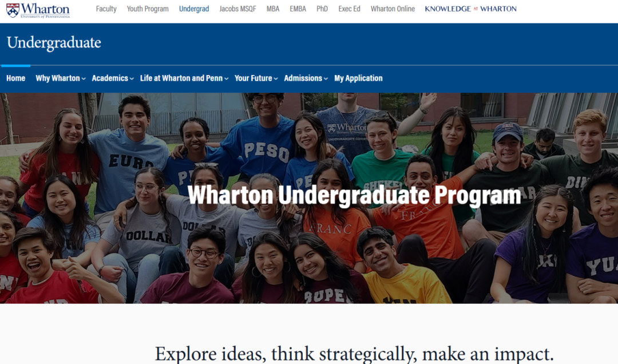Screen dimensions: 618x364
Task: Click the Undergraduate section heading
Action: [x=54, y=42]
